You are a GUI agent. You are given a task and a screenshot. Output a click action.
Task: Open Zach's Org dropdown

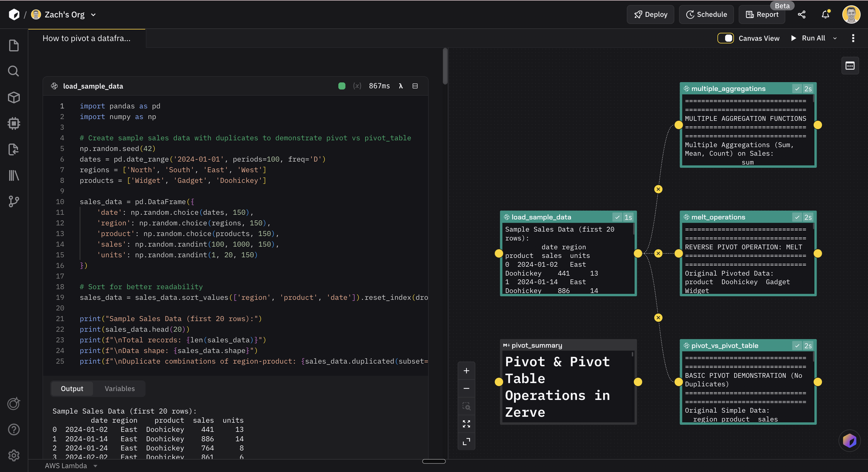click(x=64, y=14)
